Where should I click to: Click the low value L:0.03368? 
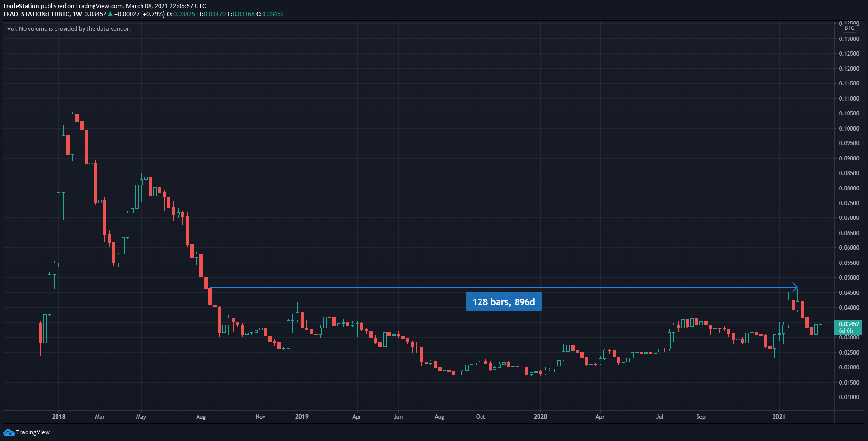[x=241, y=14]
